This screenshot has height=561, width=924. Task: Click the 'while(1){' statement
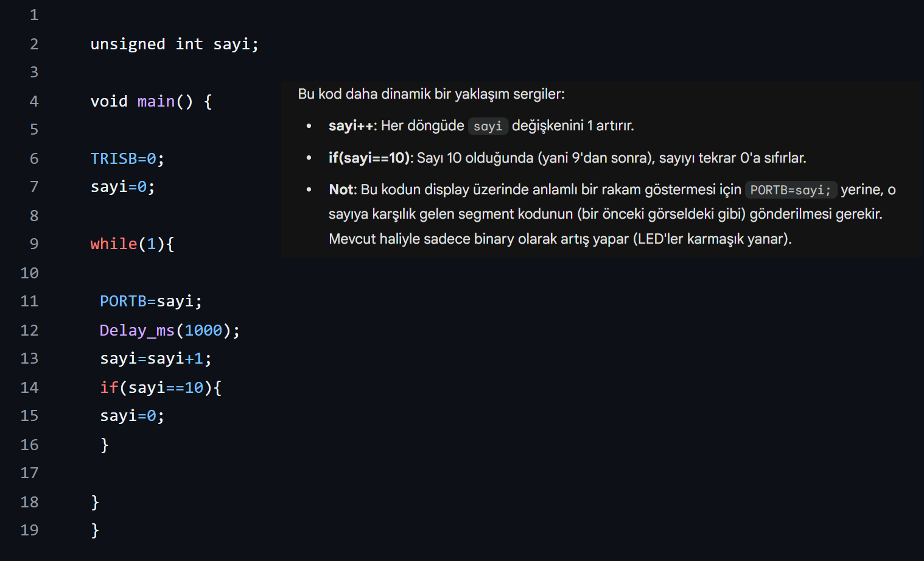pos(132,244)
